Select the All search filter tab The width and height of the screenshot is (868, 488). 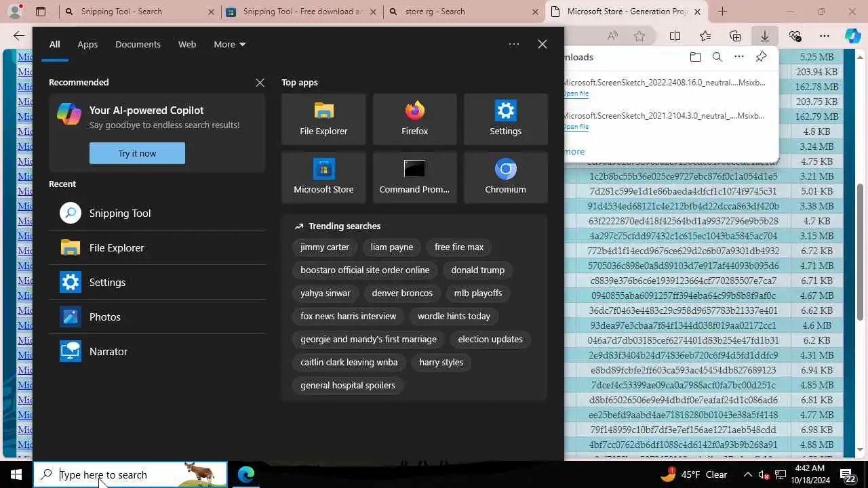[x=54, y=44]
